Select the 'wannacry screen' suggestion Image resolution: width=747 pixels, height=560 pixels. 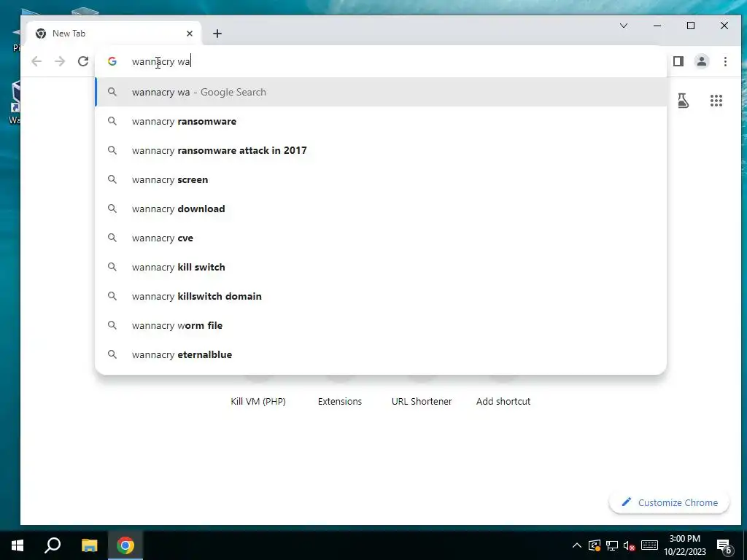pyautogui.click(x=381, y=179)
